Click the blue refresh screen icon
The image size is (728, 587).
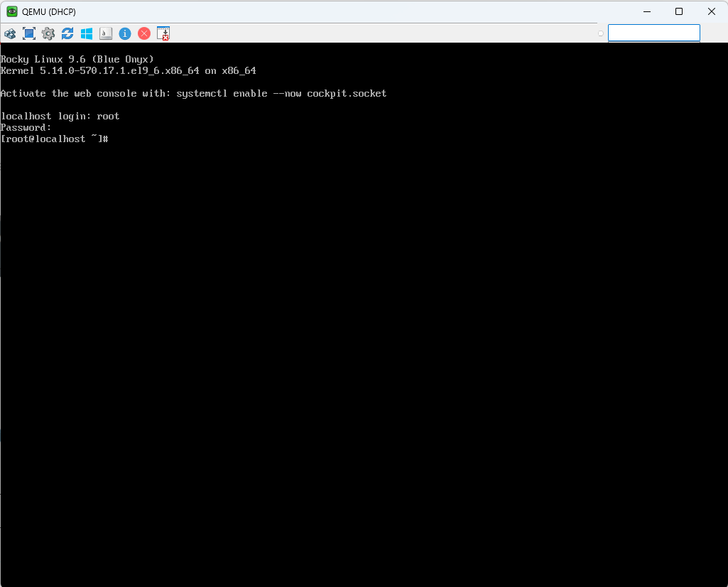coord(67,33)
